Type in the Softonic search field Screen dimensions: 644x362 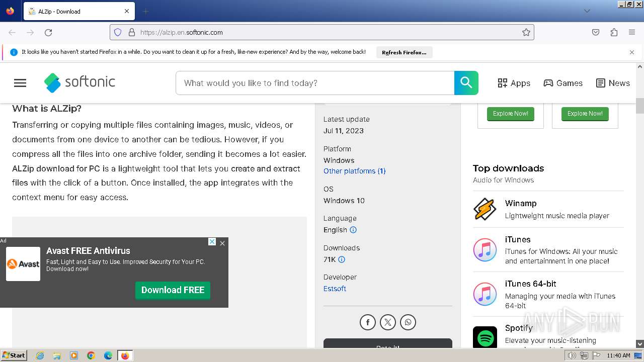pos(315,83)
